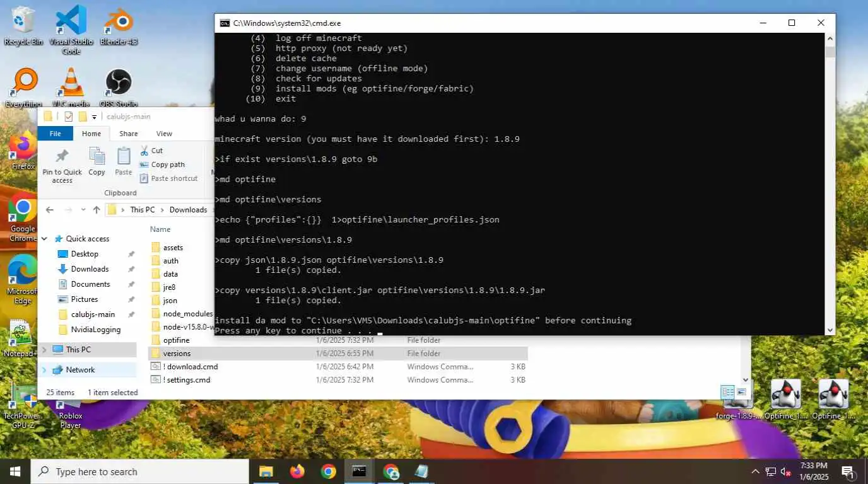Viewport: 868px width, 484px height.
Task: Launch VLC media player from desktop
Action: [71, 88]
